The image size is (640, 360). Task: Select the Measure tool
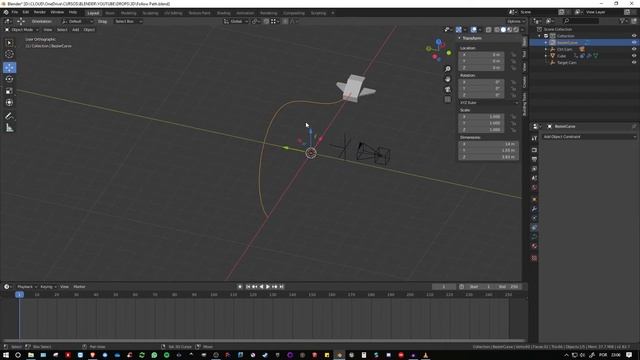(9, 128)
